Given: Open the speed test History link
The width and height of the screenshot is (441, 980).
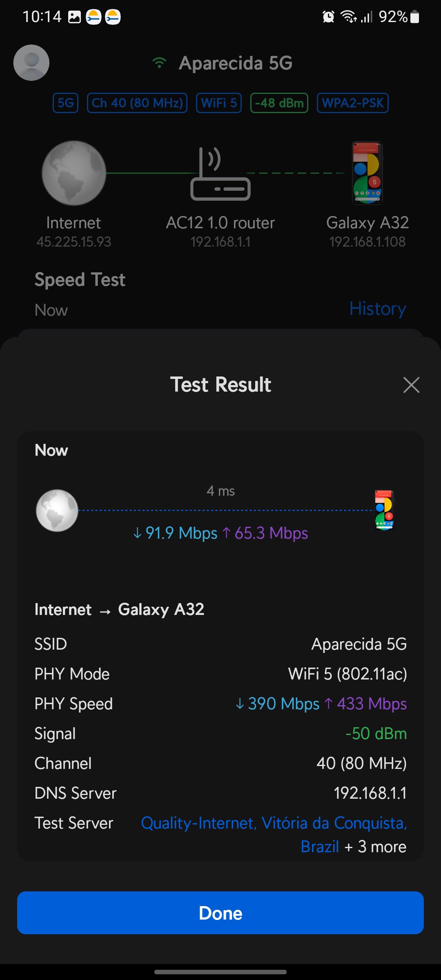Looking at the screenshot, I should coord(378,309).
